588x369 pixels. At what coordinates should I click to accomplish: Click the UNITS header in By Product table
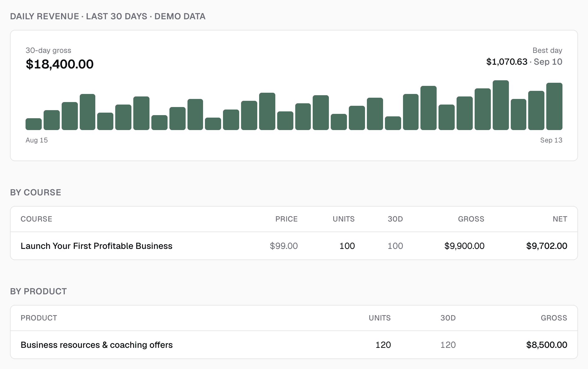coord(380,318)
